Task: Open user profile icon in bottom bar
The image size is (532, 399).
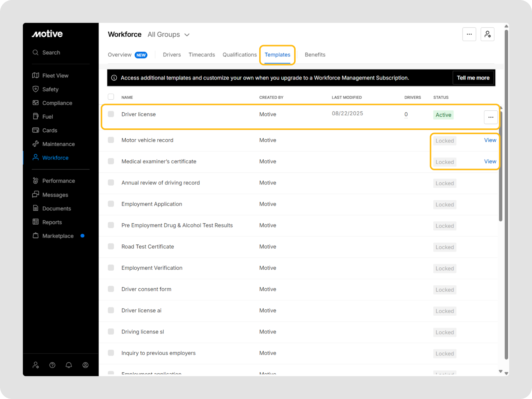Action: click(85, 365)
